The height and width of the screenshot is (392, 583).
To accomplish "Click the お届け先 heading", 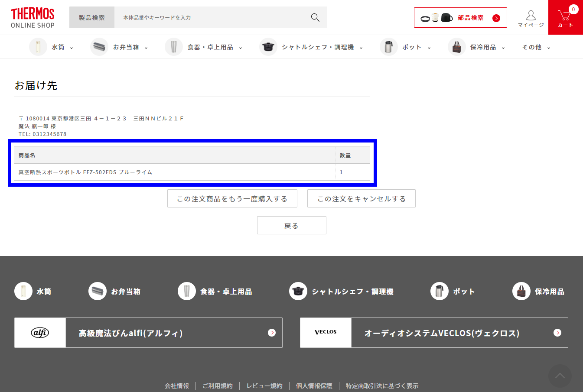I will [36, 85].
